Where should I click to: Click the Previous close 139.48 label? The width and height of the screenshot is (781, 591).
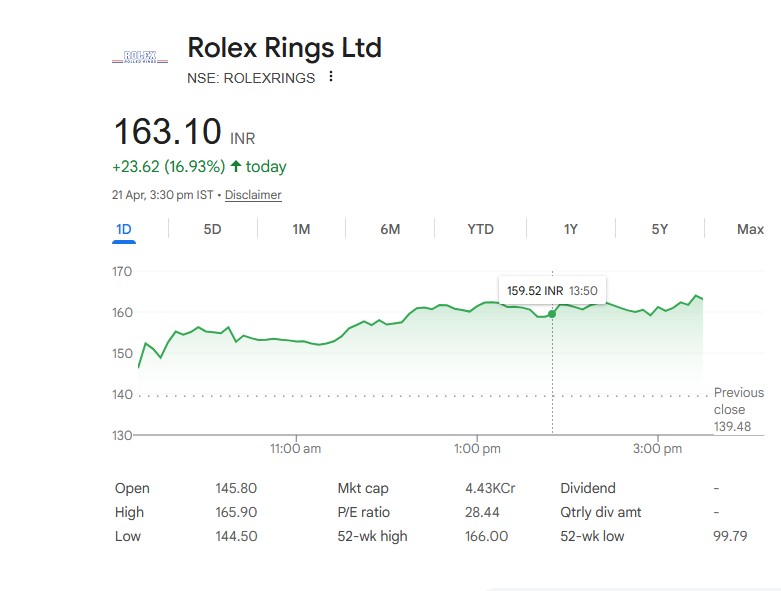coord(738,410)
